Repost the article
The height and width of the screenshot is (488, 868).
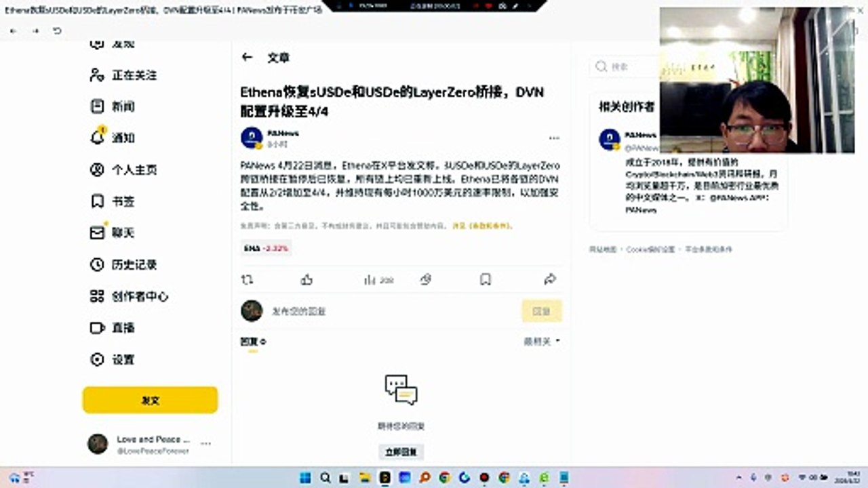pos(248,279)
